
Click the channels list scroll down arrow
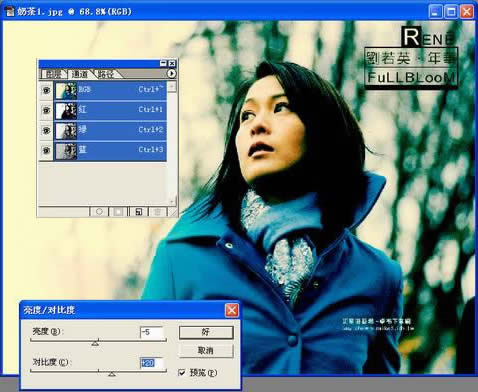click(x=172, y=201)
